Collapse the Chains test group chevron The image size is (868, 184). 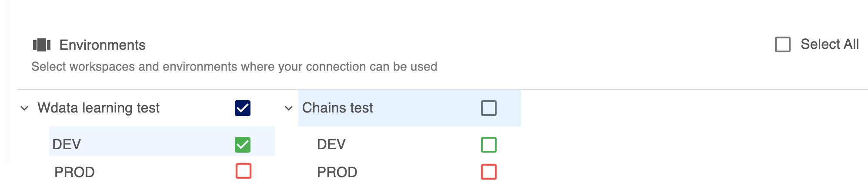288,108
